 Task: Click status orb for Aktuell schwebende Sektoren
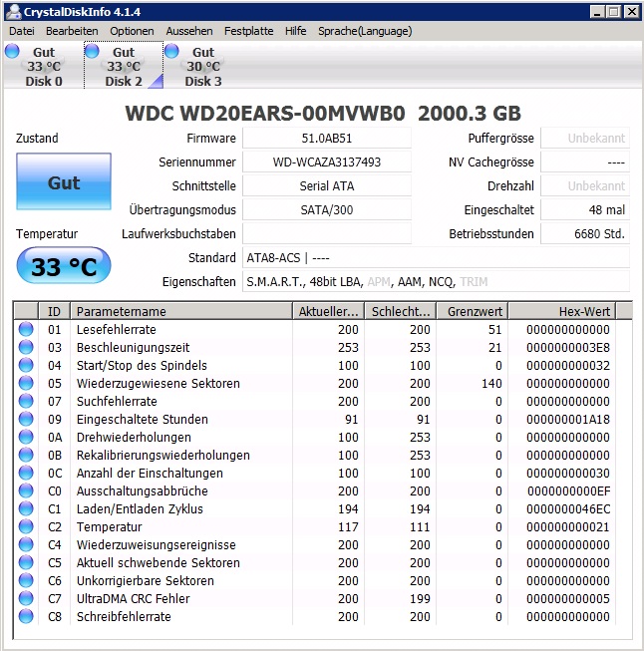(x=26, y=562)
